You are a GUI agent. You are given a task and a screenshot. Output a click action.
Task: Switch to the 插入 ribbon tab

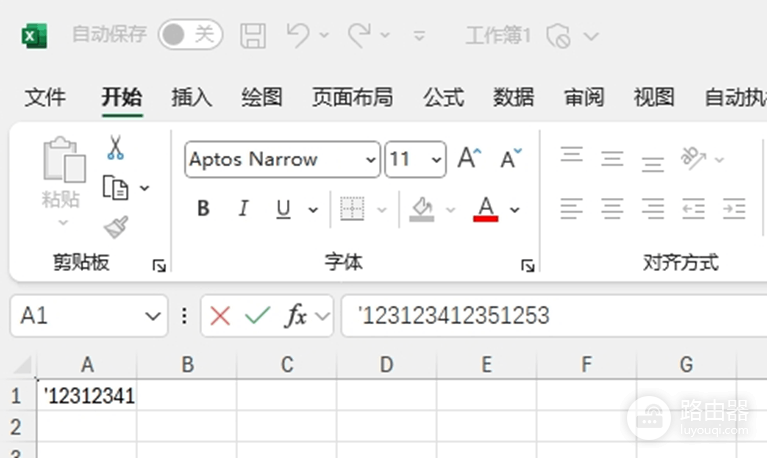coord(192,97)
